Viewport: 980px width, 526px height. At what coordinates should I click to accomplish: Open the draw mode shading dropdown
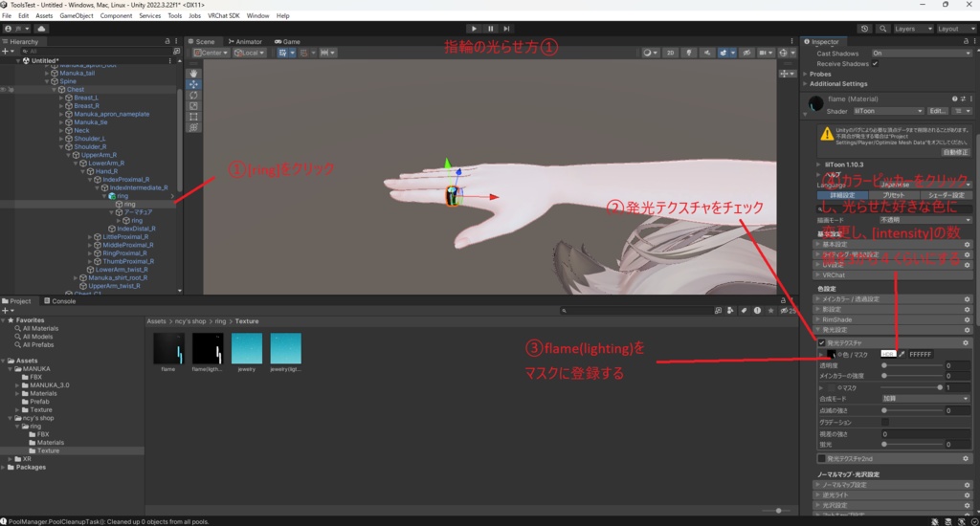coord(650,54)
